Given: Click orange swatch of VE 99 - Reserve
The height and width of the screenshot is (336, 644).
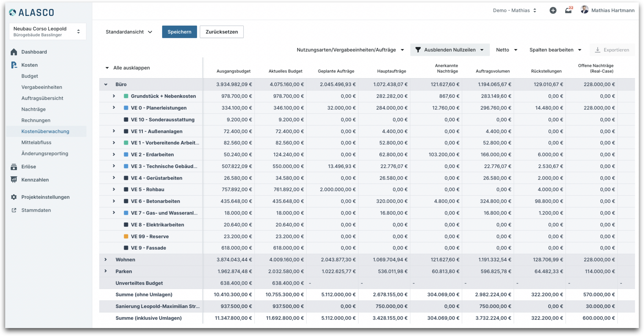Looking at the screenshot, I should (126, 236).
